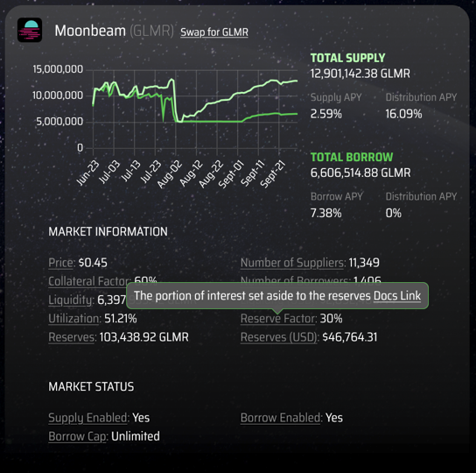The height and width of the screenshot is (473, 476).
Task: Click the Liquidity label
Action: (x=71, y=300)
